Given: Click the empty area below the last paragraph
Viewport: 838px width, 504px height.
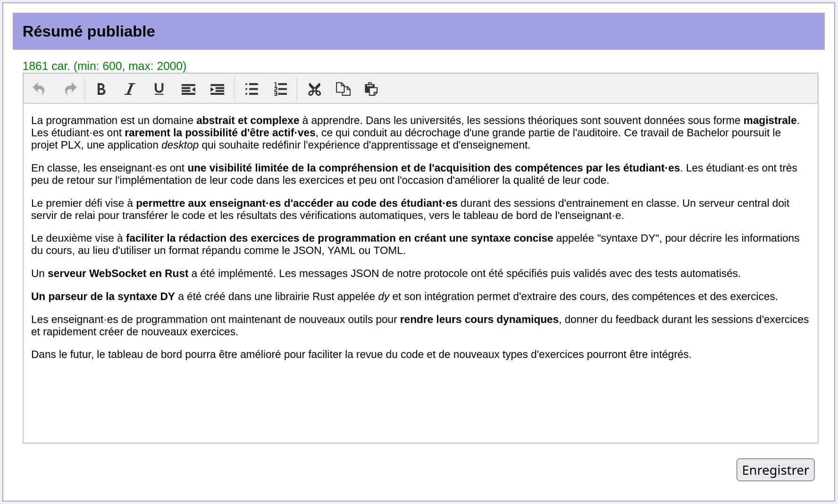Looking at the screenshot, I should point(420,401).
